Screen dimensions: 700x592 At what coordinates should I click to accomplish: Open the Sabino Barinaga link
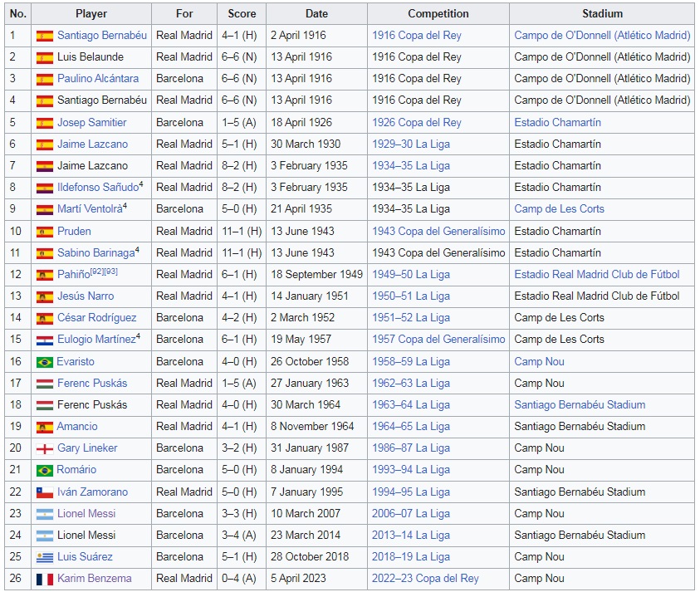pos(95,252)
